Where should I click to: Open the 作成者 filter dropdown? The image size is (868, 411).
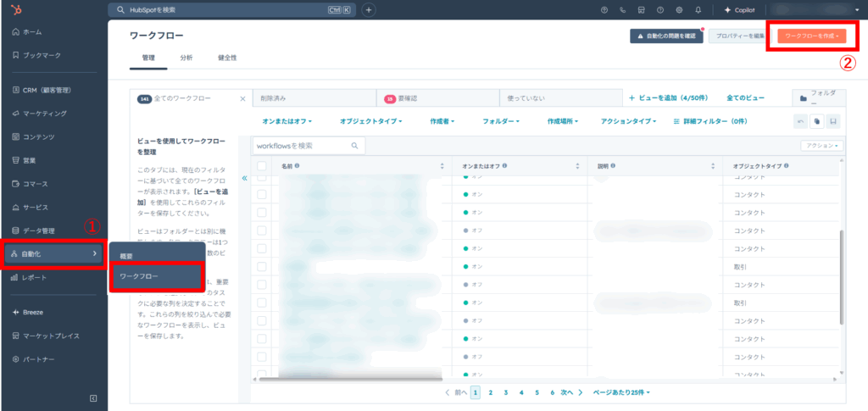tap(442, 120)
